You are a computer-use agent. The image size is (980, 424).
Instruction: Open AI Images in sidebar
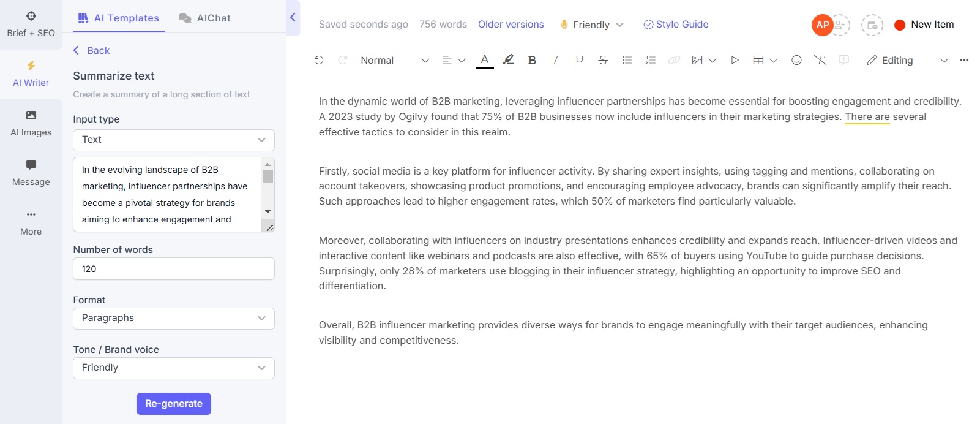(31, 124)
